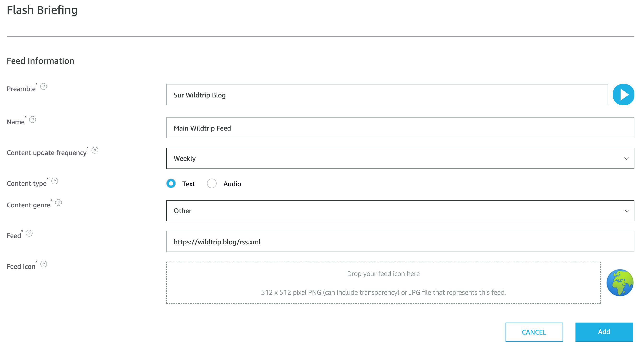This screenshot has width=644, height=348.
Task: Play the preamble audio preview
Action: [x=623, y=95]
